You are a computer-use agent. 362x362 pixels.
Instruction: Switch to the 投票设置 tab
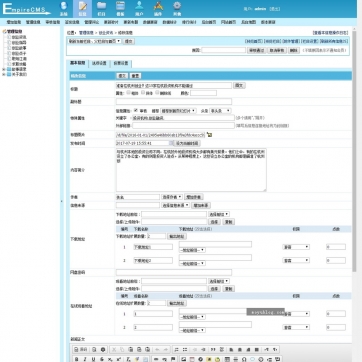(x=120, y=63)
